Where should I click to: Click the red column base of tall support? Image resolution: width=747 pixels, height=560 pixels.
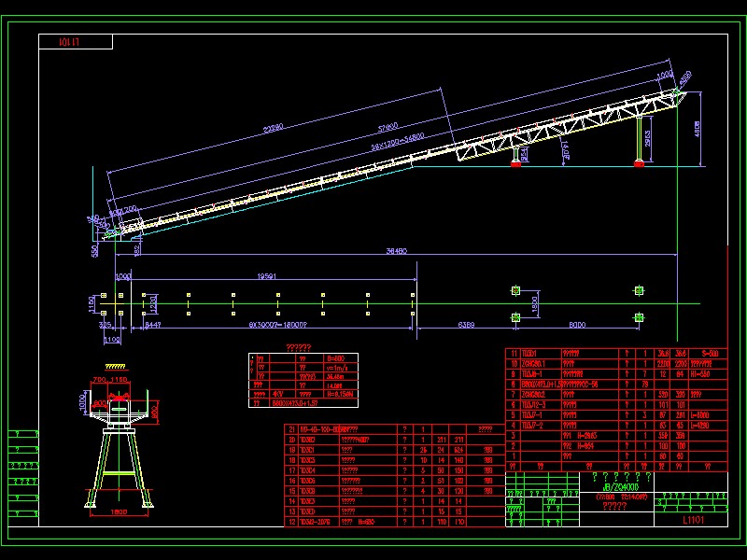(x=640, y=164)
